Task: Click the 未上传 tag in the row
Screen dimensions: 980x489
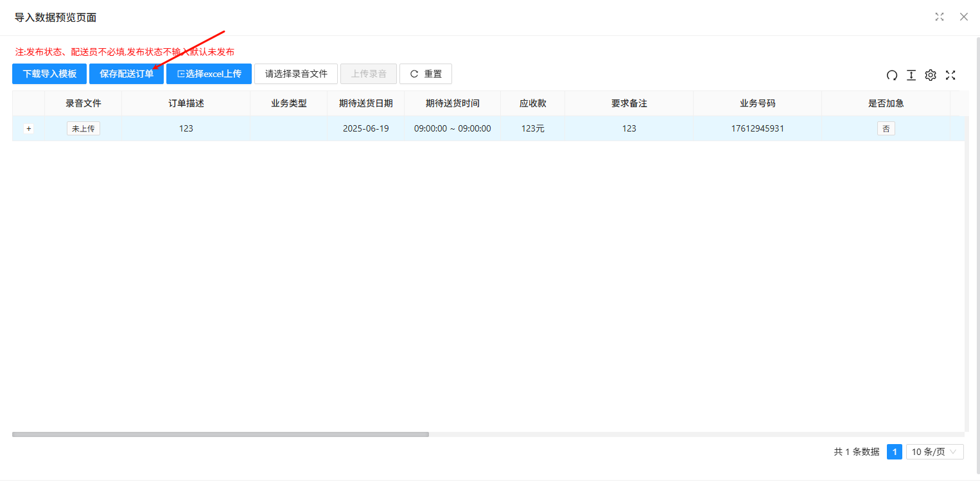Action: (x=83, y=128)
